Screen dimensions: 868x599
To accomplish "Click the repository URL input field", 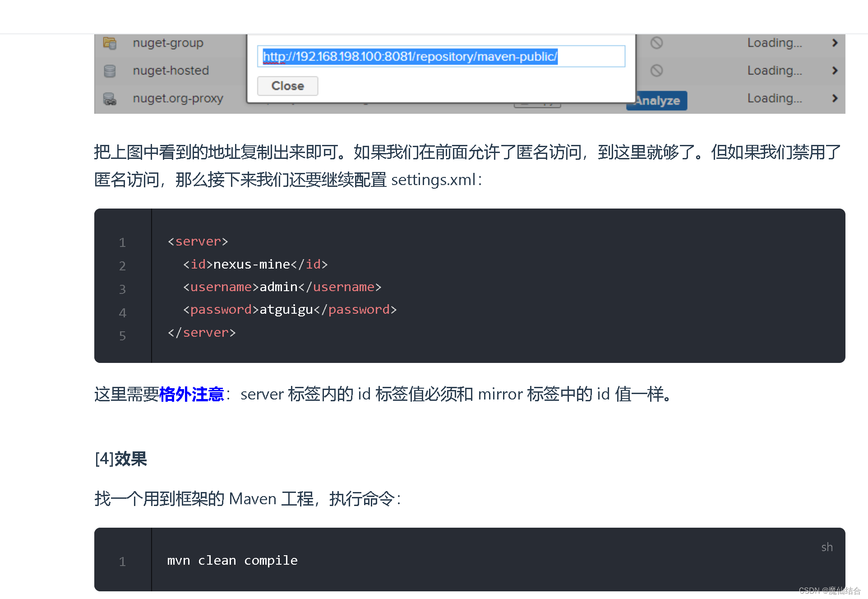I will pos(441,56).
